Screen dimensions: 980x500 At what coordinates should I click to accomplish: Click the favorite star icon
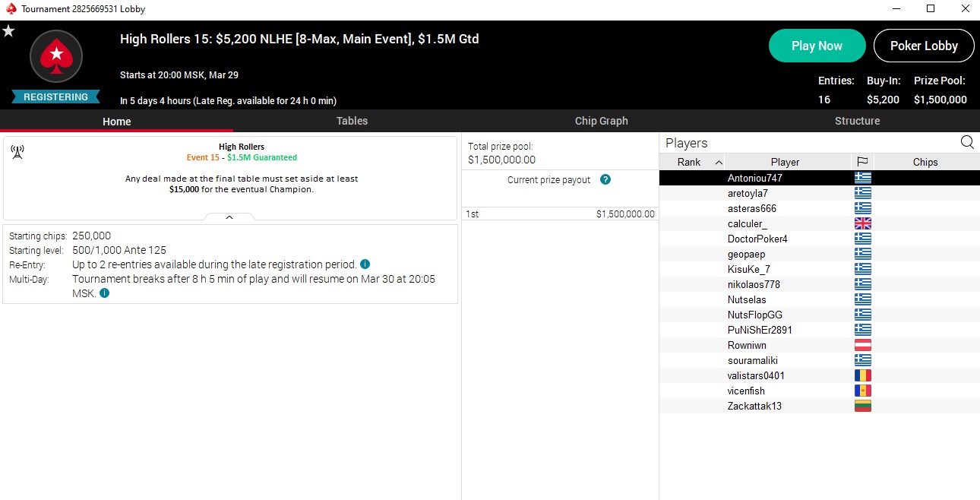[8, 31]
